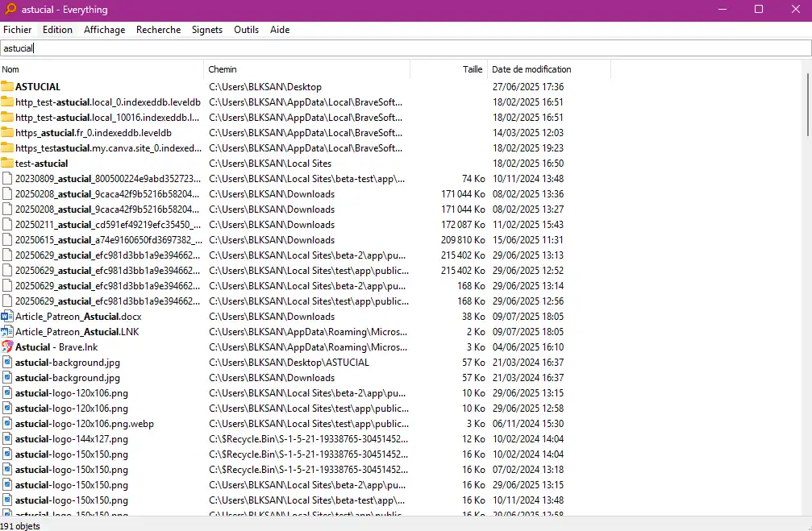Click the 191 objets status bar text
The image size is (812, 531).
pyautogui.click(x=20, y=526)
